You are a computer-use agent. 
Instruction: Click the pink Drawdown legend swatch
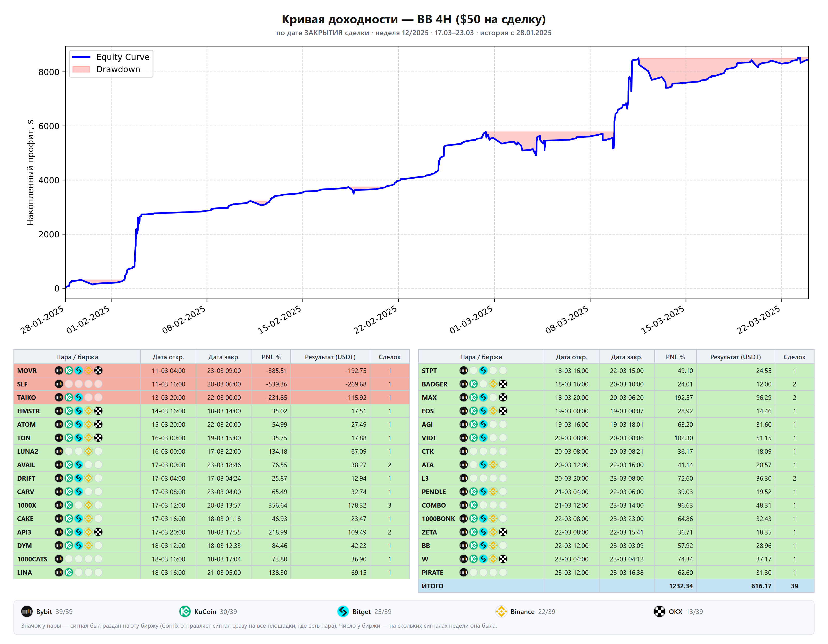(x=81, y=69)
